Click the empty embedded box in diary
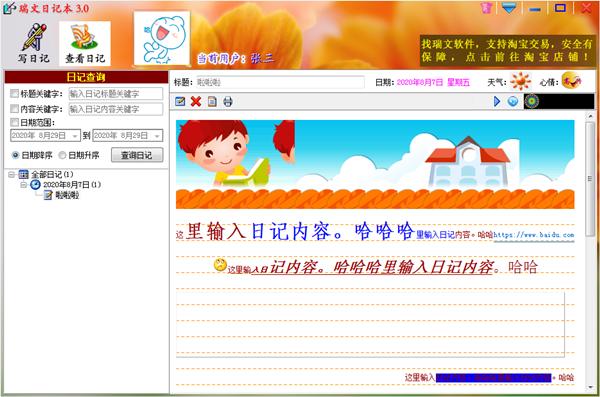The width and height of the screenshot is (600, 397). click(370, 324)
